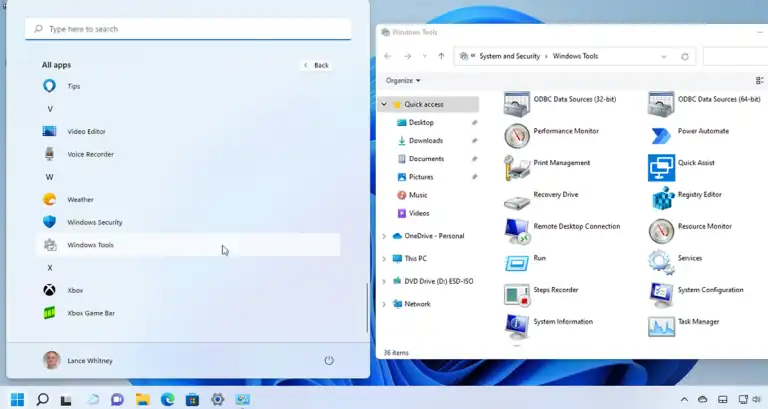Open Voice Recorder app icon

coord(49,154)
